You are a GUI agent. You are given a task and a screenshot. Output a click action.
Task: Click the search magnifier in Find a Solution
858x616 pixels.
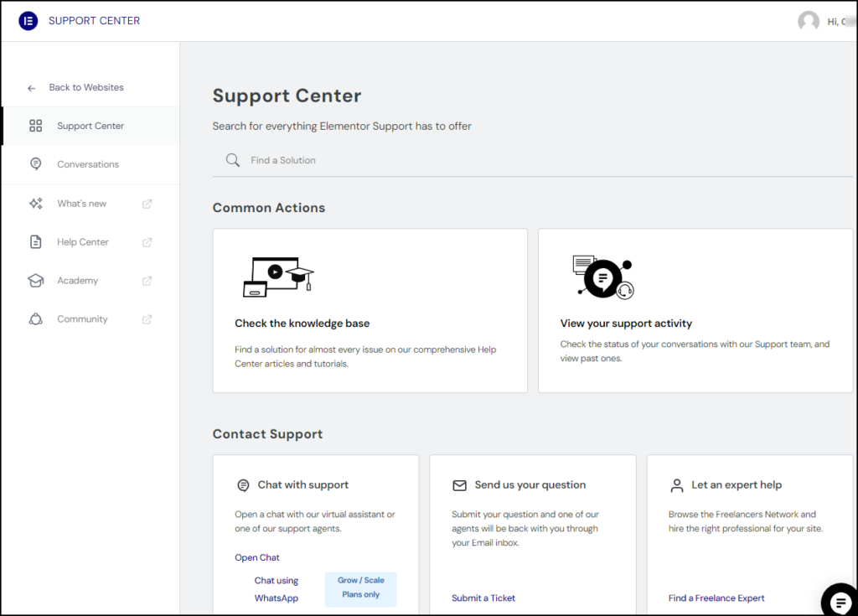click(x=232, y=159)
